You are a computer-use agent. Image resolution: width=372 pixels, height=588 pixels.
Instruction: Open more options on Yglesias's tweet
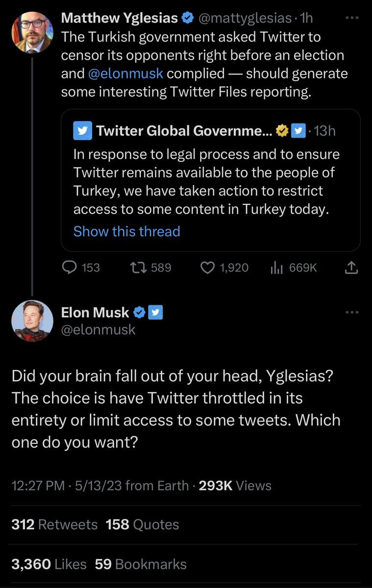[352, 18]
